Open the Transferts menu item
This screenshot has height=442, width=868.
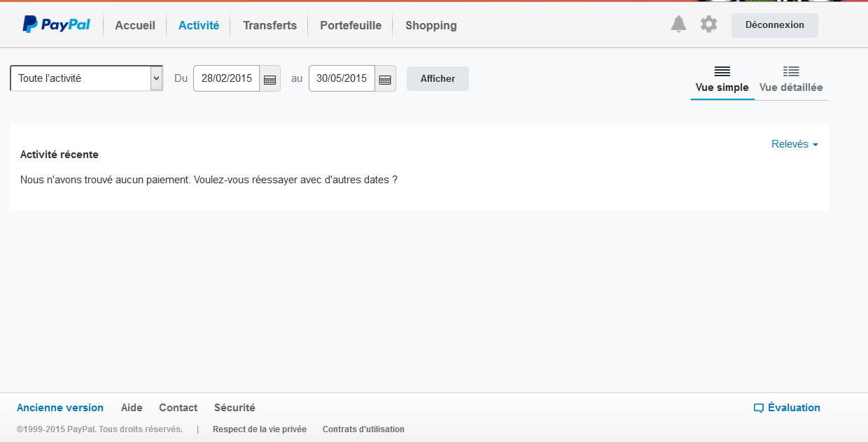point(269,25)
